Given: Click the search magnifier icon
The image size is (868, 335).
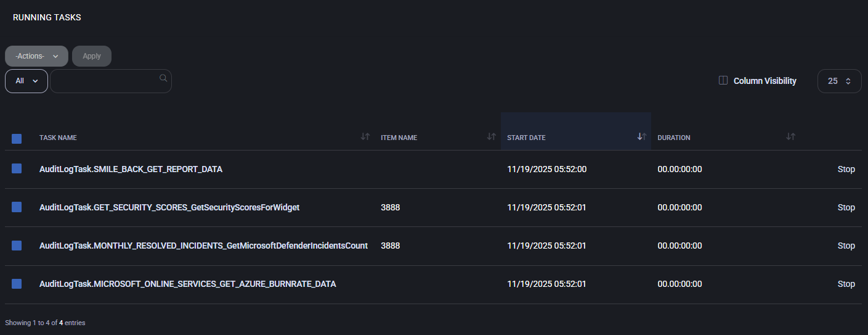Looking at the screenshot, I should pyautogui.click(x=163, y=78).
